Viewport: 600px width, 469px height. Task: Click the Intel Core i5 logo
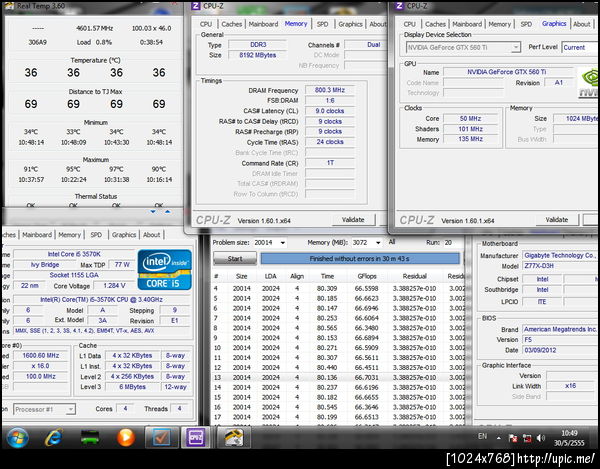coord(165,270)
